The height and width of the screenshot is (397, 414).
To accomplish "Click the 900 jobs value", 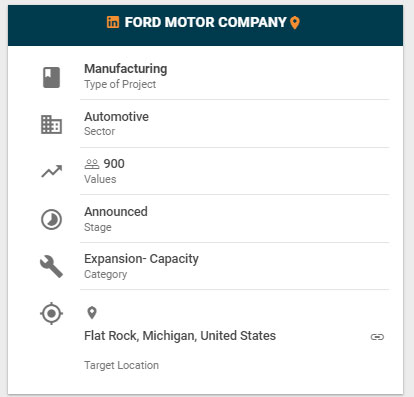I will (x=114, y=164).
